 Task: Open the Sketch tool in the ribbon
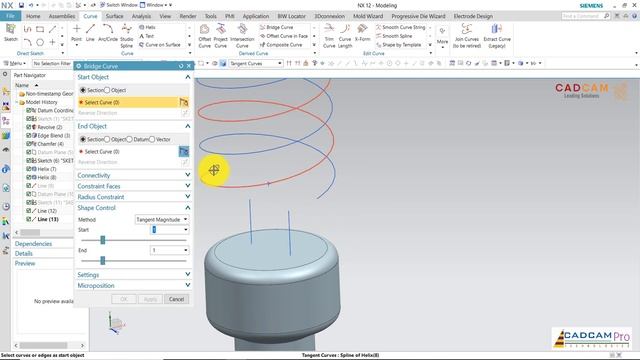coord(11,32)
